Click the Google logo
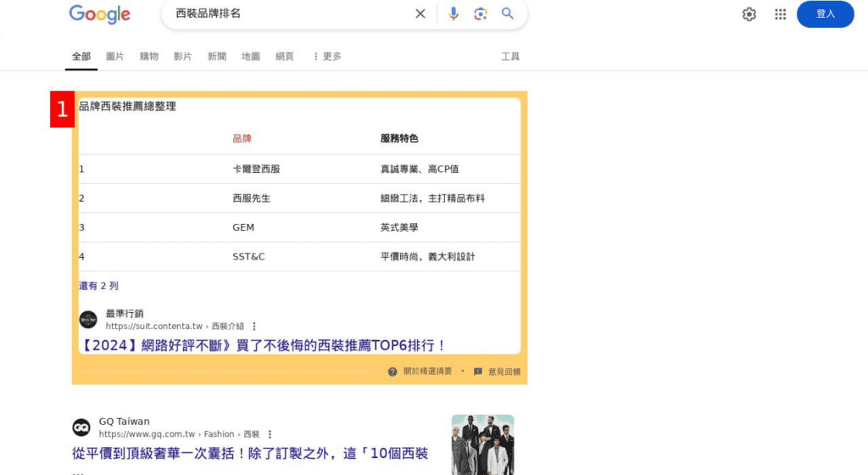868x475 pixels. tap(100, 14)
